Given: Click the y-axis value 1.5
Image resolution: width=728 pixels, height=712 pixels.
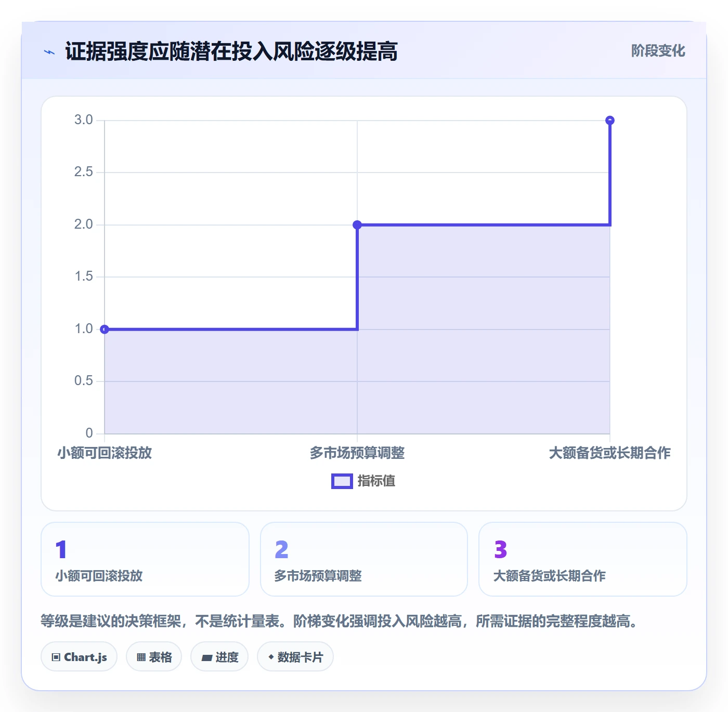Looking at the screenshot, I should tap(83, 276).
